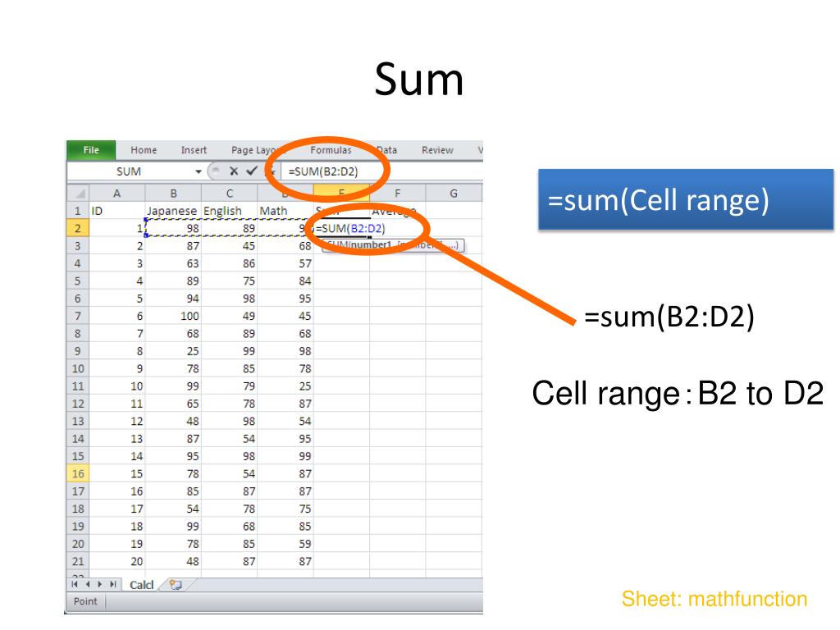Click the ID header cell
The width and height of the screenshot is (840, 630).
116,211
